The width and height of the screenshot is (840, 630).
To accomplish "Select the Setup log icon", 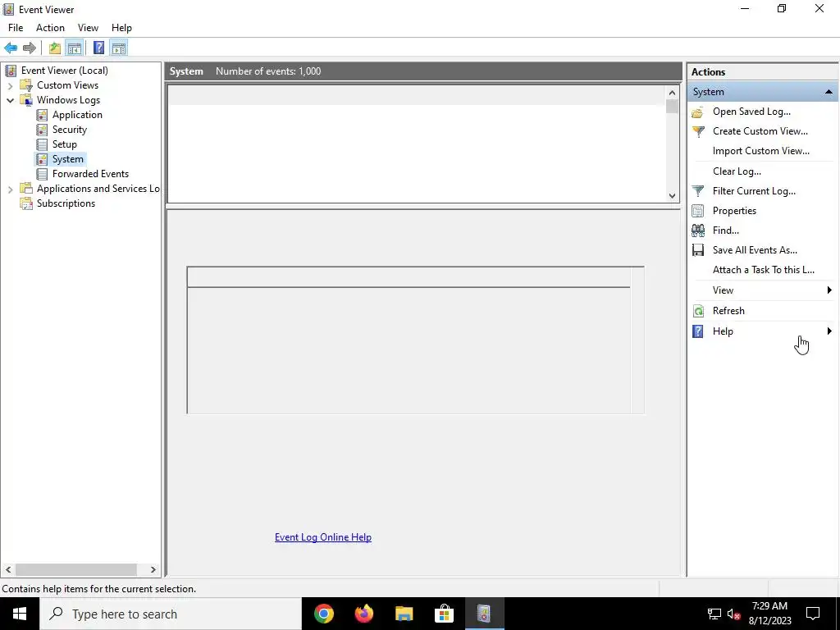I will coord(42,144).
